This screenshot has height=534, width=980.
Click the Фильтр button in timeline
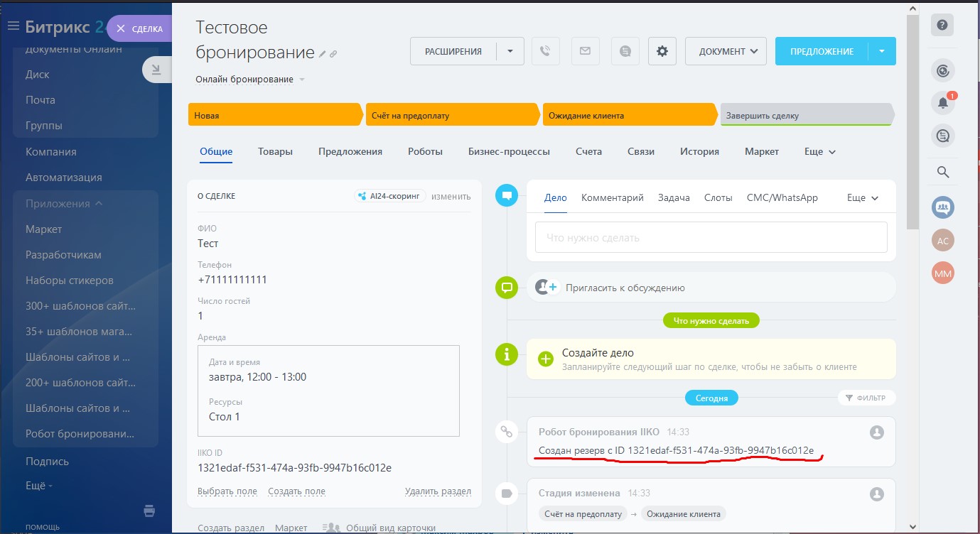coord(866,398)
